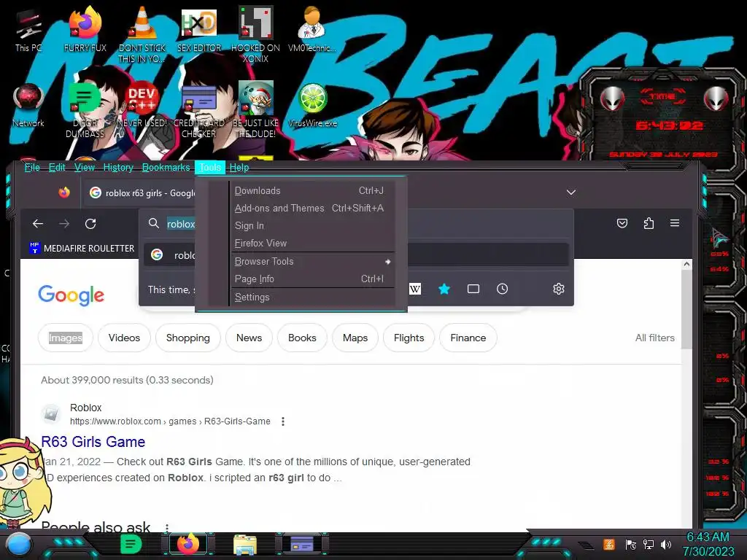Image resolution: width=747 pixels, height=560 pixels.
Task: Open the VirusWire.exe LimeWire shortcut
Action: coord(312,106)
